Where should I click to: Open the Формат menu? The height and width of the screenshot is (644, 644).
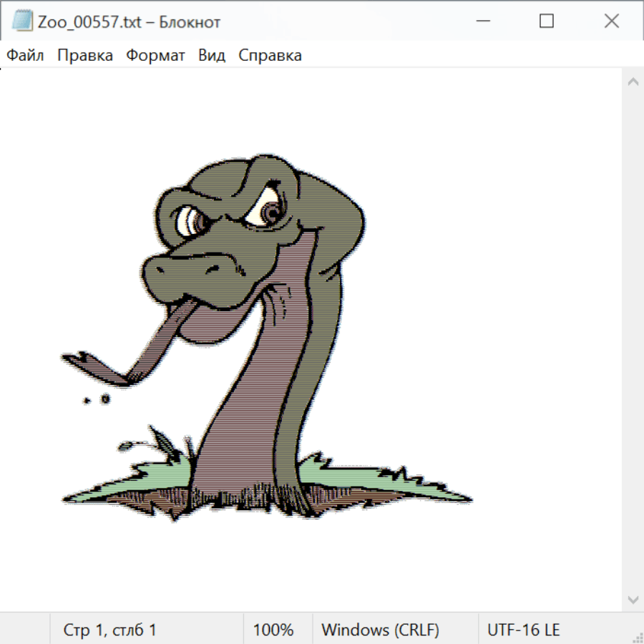[155, 56]
